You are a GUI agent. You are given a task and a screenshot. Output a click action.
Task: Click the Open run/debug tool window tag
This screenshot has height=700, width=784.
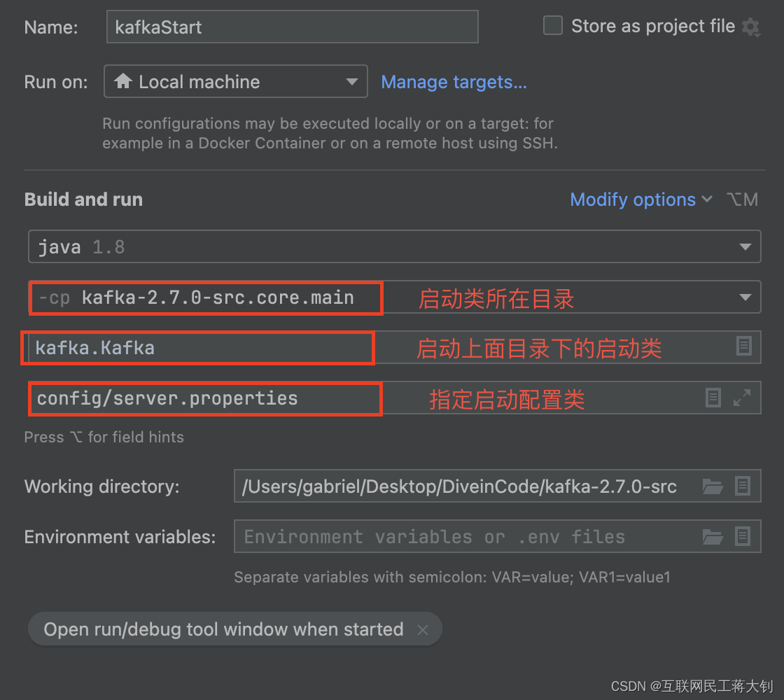coord(235,629)
